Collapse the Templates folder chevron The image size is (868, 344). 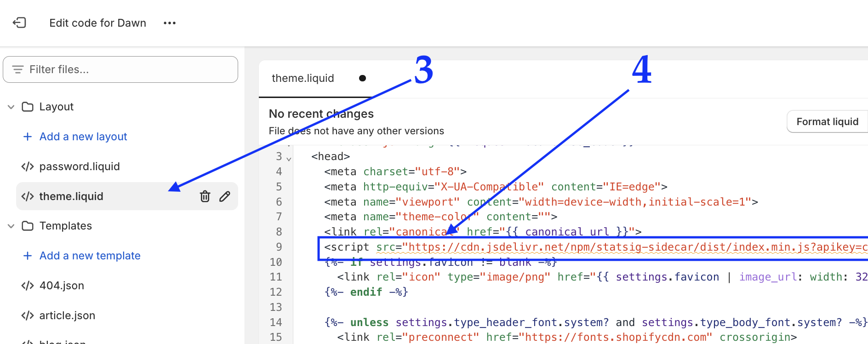[x=11, y=226]
